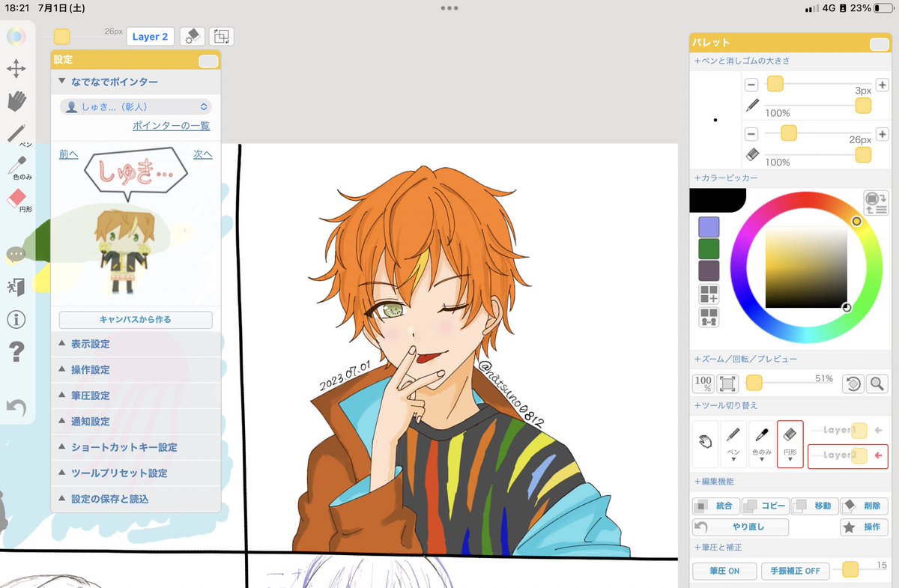This screenshot has width=899, height=588.
Task: Click the undo arrow in left toolbar
Action: pyautogui.click(x=16, y=407)
